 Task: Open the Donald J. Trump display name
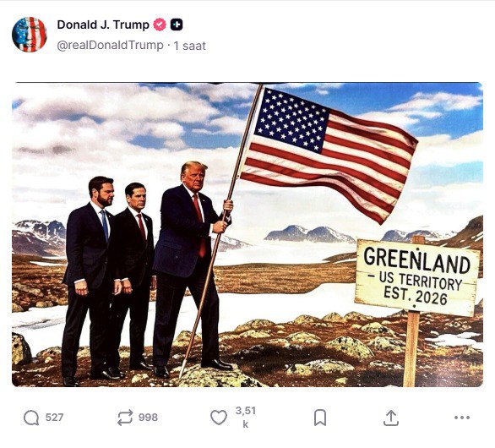click(103, 25)
